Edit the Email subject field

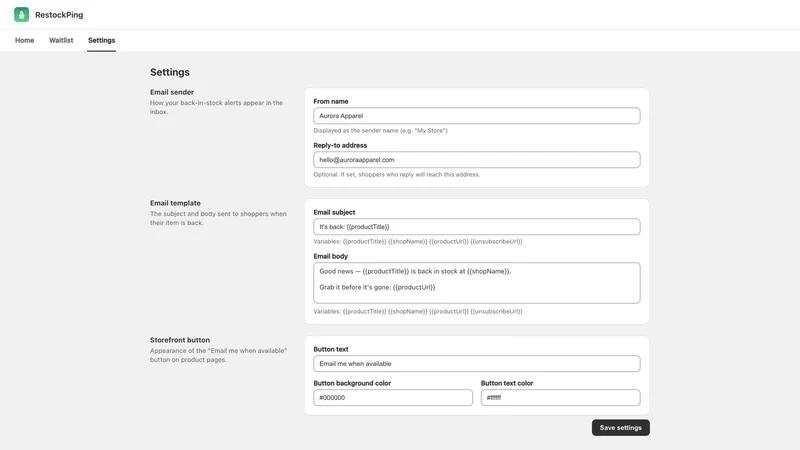pyautogui.click(x=477, y=227)
